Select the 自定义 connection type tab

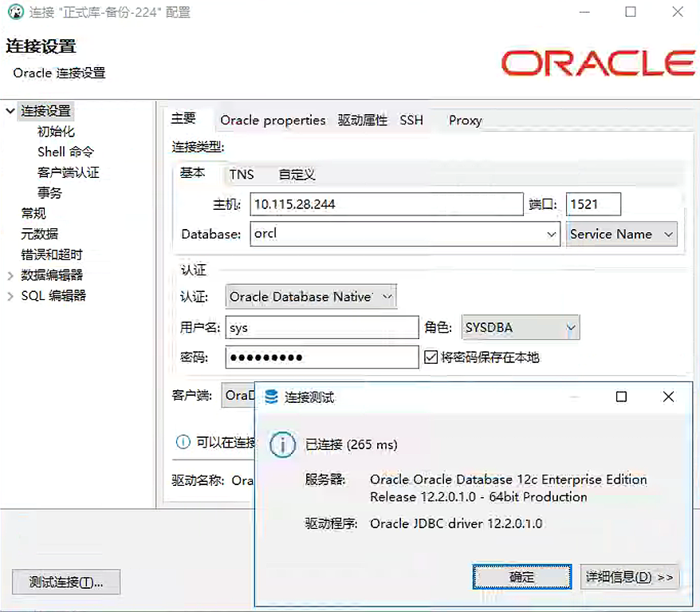(297, 174)
